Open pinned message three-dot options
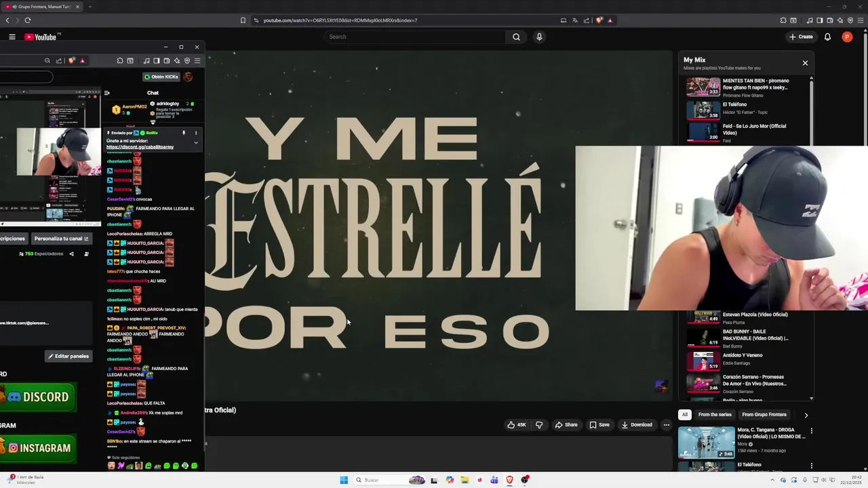Image resolution: width=868 pixels, height=488 pixels. [196, 133]
